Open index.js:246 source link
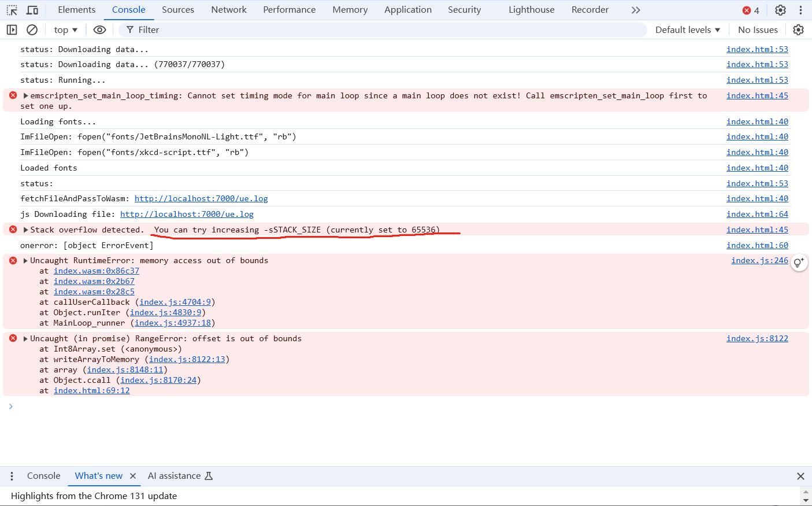The image size is (812, 506). [x=759, y=260]
